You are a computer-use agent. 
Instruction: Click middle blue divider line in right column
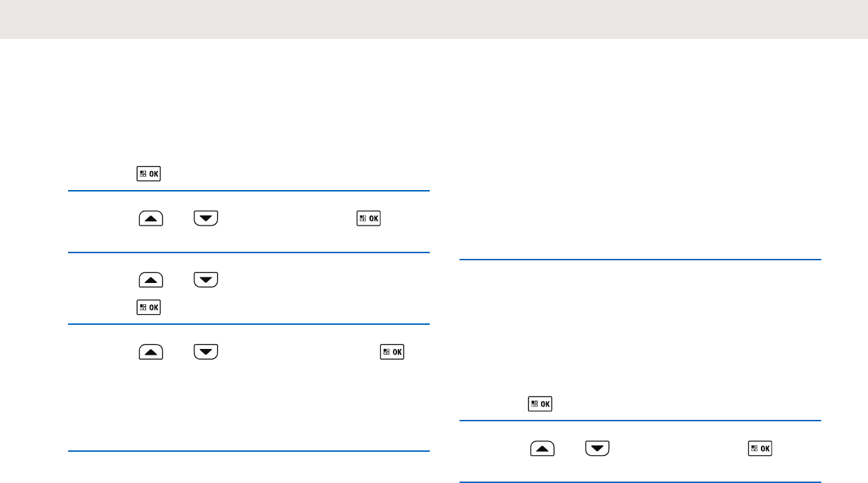(640, 421)
